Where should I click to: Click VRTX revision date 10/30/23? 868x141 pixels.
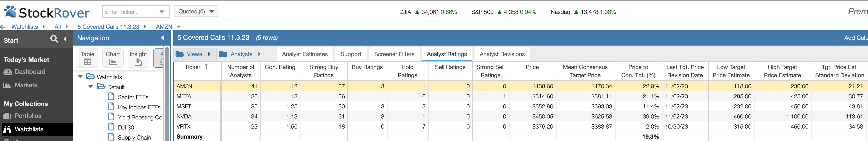click(x=676, y=127)
